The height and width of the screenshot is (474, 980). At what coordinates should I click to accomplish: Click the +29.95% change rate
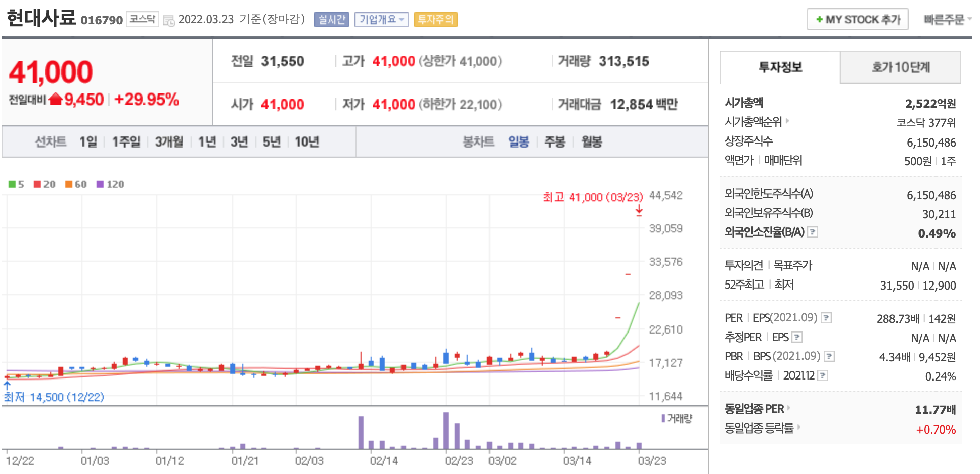coord(147,99)
